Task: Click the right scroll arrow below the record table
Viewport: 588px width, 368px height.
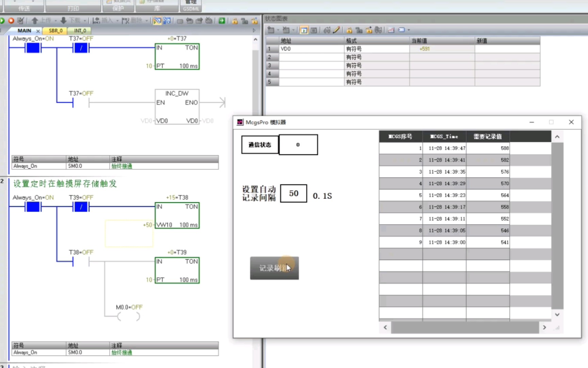Action: pyautogui.click(x=544, y=327)
